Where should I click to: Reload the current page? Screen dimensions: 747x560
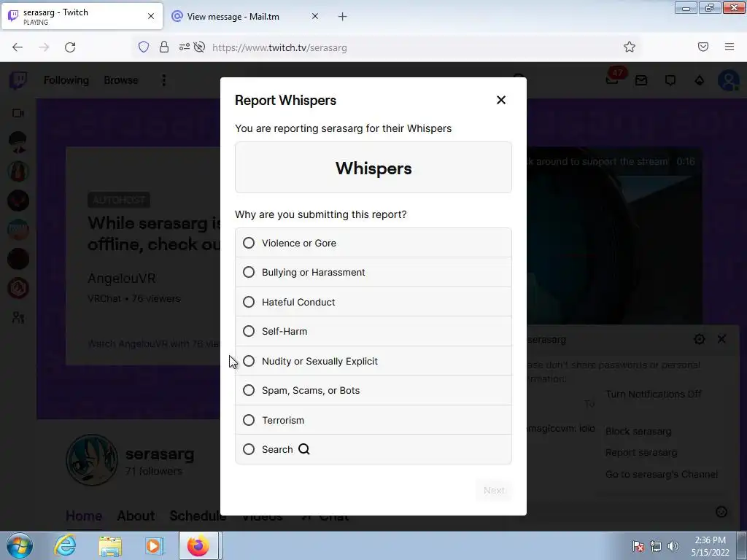click(70, 47)
